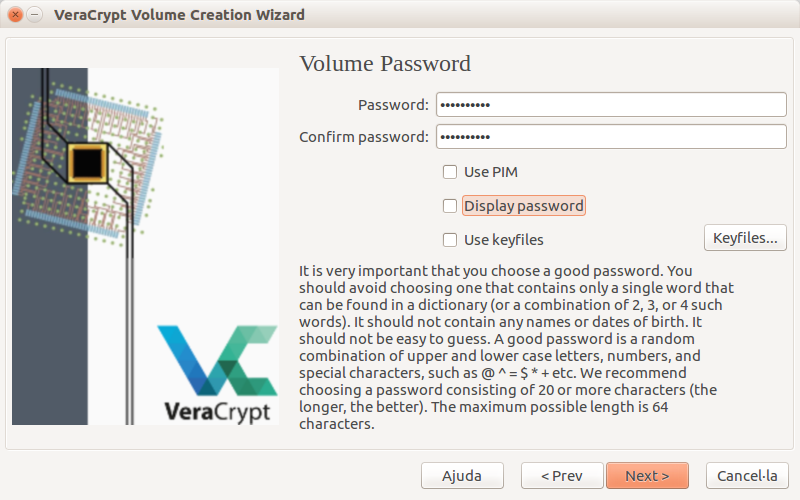800x500 pixels.
Task: Enable the Use PIM checkbox
Action: pos(450,172)
